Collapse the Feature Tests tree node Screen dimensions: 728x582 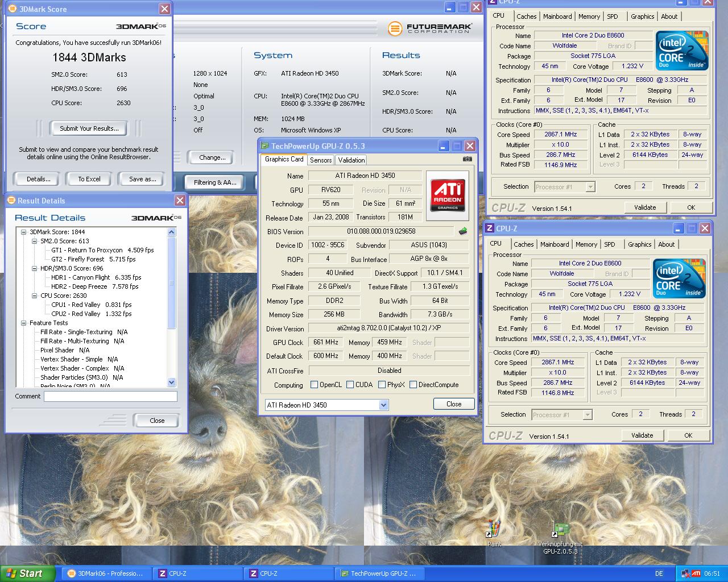23,323
